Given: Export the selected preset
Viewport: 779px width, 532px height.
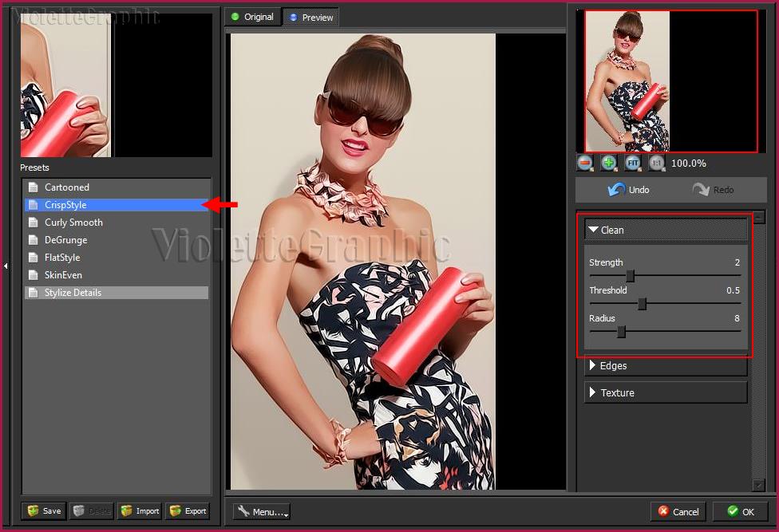Looking at the screenshot, I should [188, 511].
